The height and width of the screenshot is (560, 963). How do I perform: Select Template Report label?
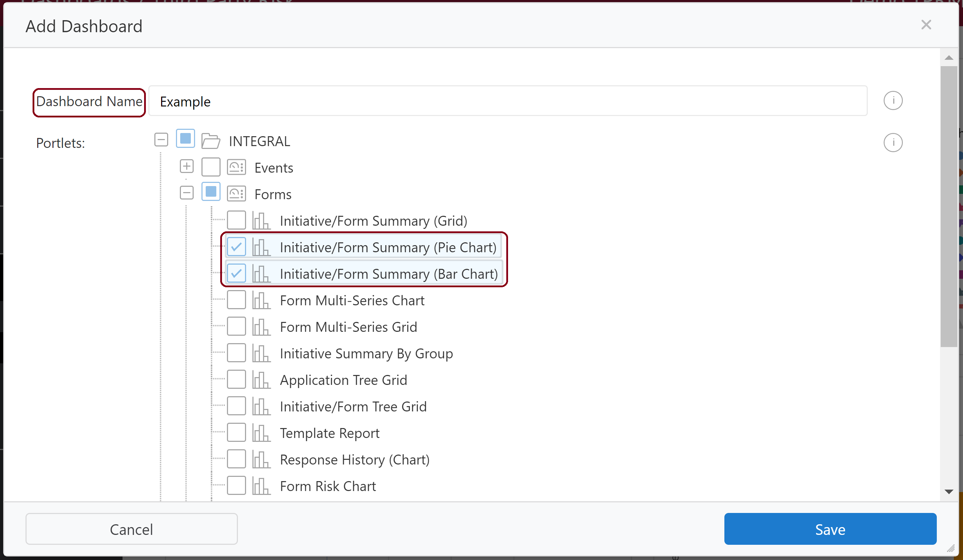pyautogui.click(x=329, y=433)
